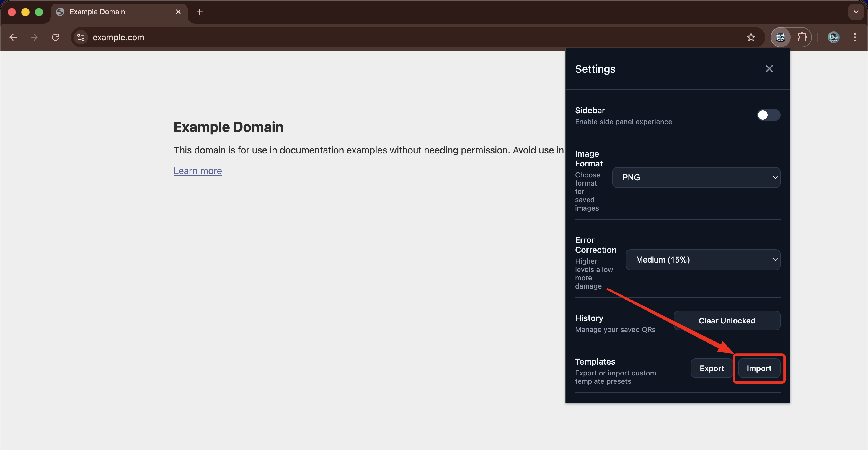868x450 pixels.
Task: Enable the Sidebar side panel experience
Action: [x=768, y=115]
